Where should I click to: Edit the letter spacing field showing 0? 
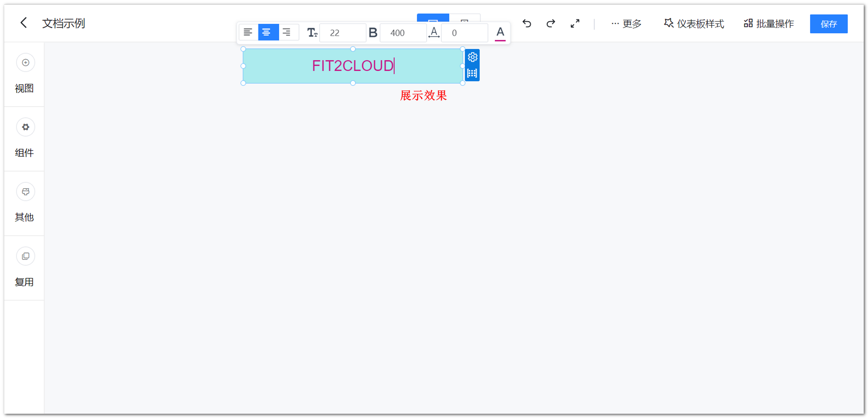click(464, 33)
